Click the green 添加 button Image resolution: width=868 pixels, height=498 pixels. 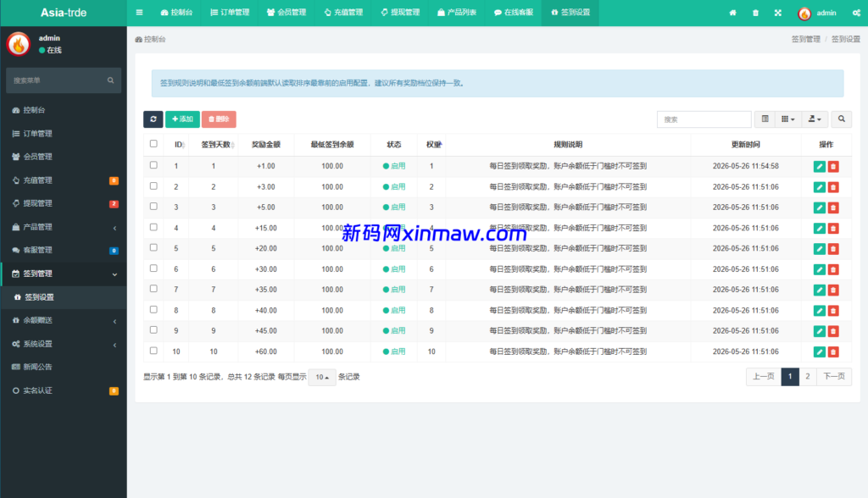pyautogui.click(x=182, y=119)
